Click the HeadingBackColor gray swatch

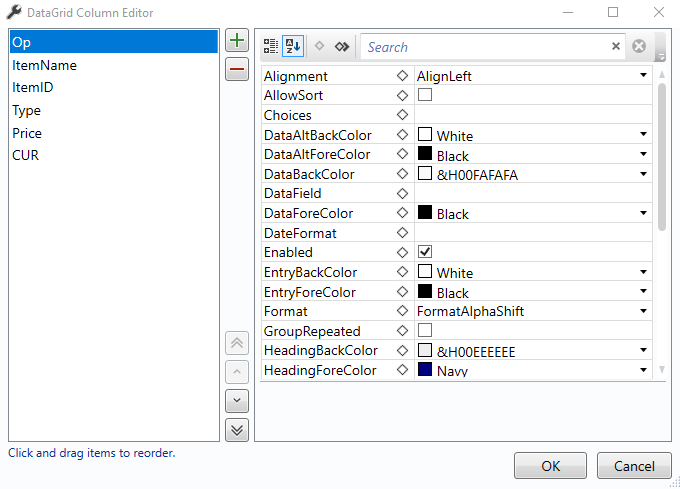(x=425, y=350)
